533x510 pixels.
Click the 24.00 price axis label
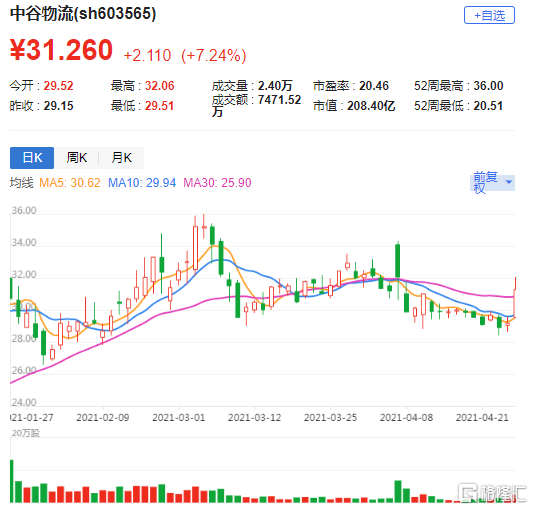[x=24, y=402]
